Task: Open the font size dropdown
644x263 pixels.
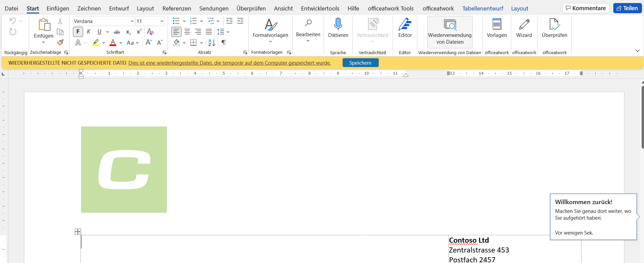Action: click(162, 21)
